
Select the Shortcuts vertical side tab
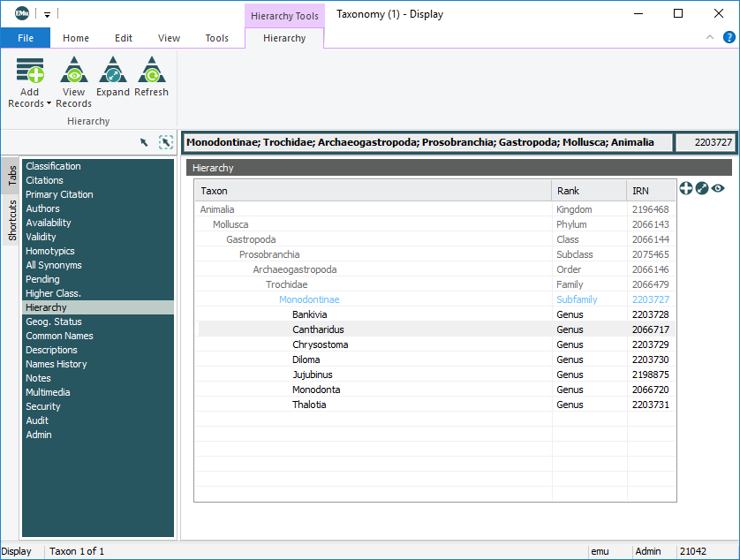(12, 221)
